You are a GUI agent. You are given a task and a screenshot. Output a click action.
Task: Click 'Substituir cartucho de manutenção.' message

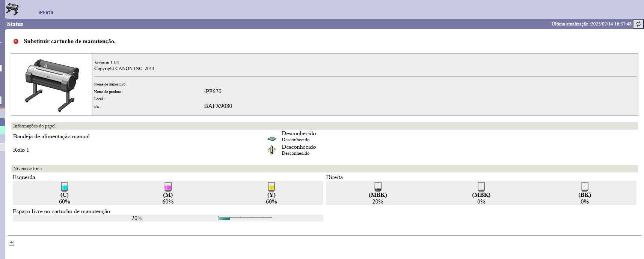coord(69,41)
